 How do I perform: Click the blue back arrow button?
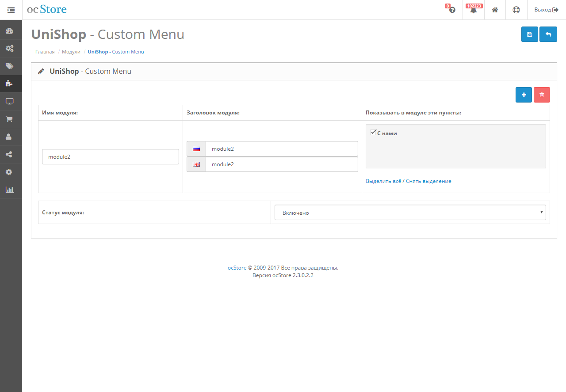click(548, 34)
